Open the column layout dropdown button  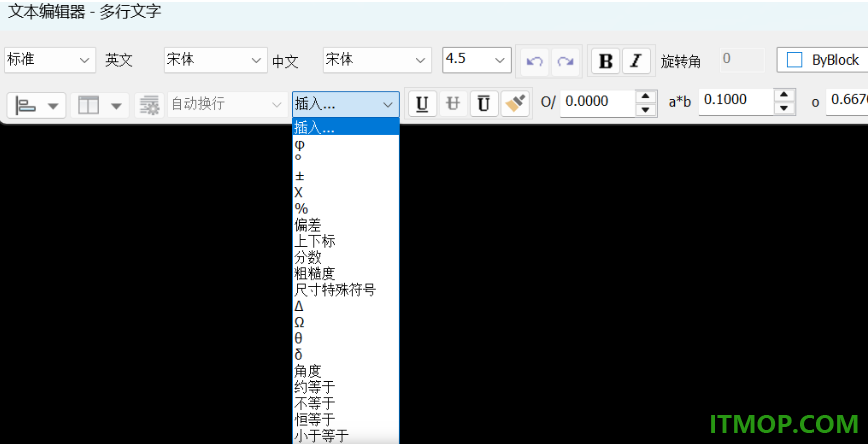[100, 105]
